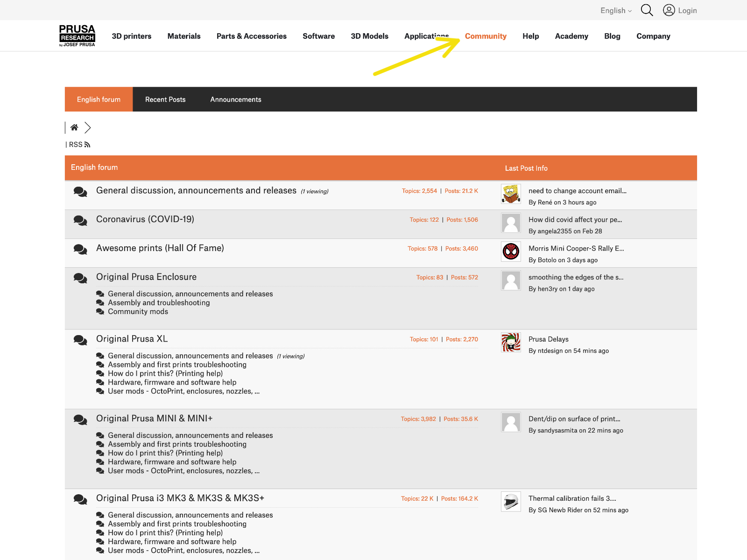Open the Materials menu
Image resolution: width=747 pixels, height=560 pixels.
coord(184,36)
